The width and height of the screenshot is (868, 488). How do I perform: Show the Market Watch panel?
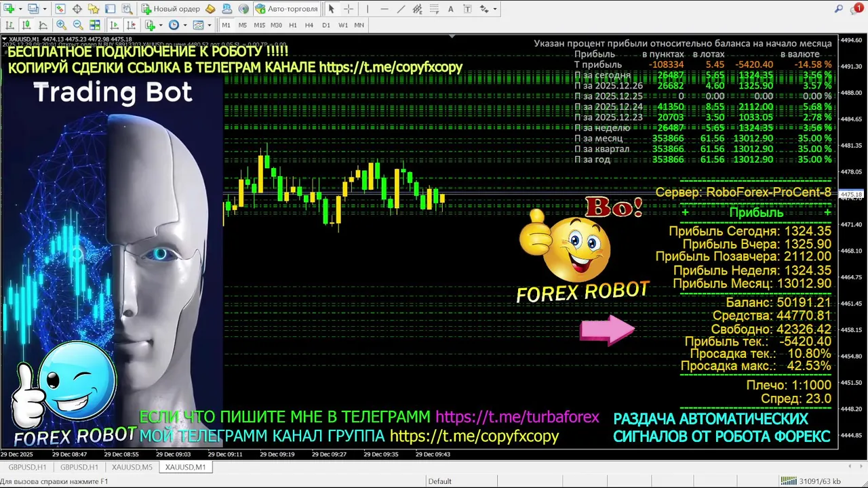click(60, 9)
